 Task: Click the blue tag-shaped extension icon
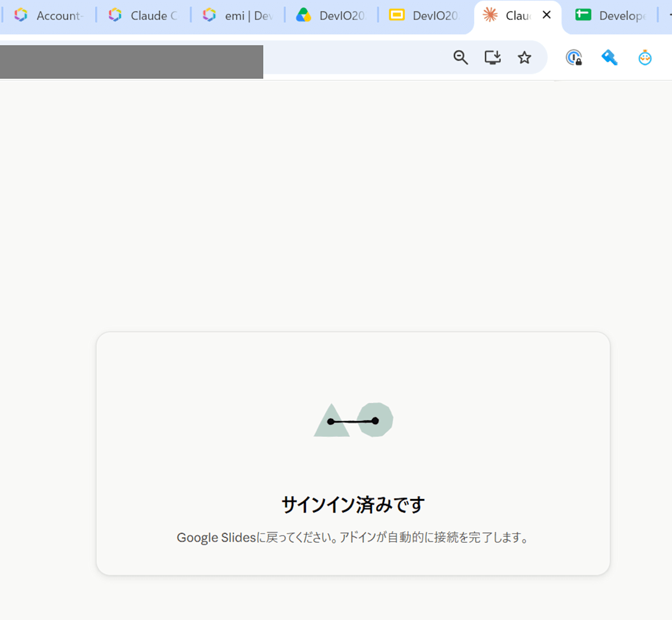point(609,57)
